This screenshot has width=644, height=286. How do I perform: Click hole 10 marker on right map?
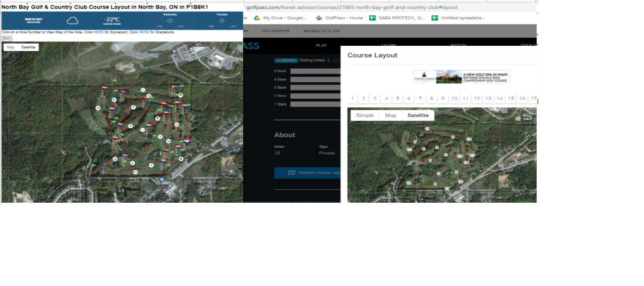(x=410, y=149)
